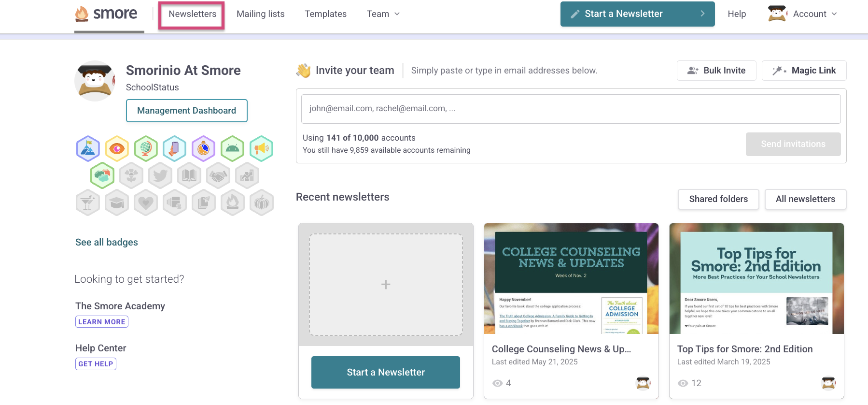Image resolution: width=868 pixels, height=405 pixels.
Task: Expand the Team dropdown menu
Action: tap(383, 14)
